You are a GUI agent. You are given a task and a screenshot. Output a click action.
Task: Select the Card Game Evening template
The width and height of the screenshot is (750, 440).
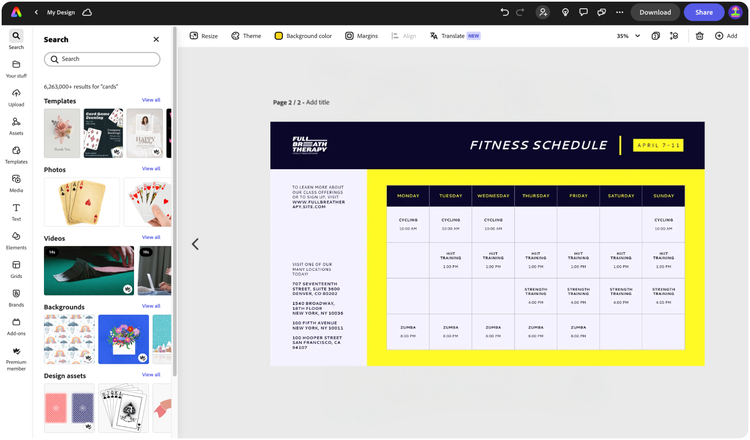point(103,133)
